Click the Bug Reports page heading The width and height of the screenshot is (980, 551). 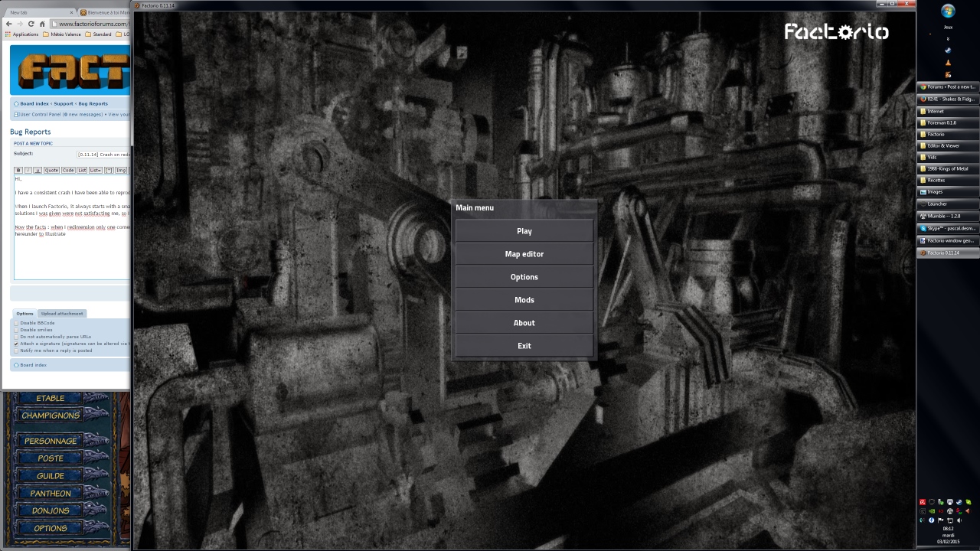coord(30,132)
